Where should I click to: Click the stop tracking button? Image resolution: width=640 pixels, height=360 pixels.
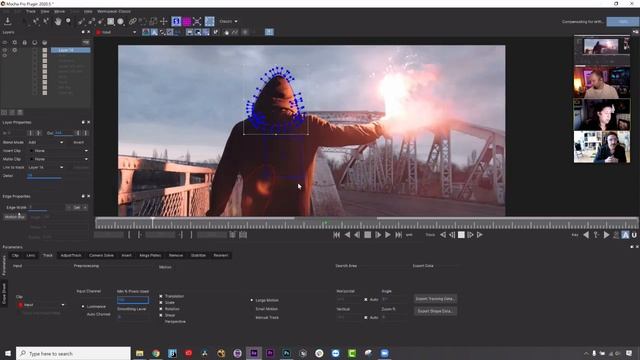pos(461,235)
